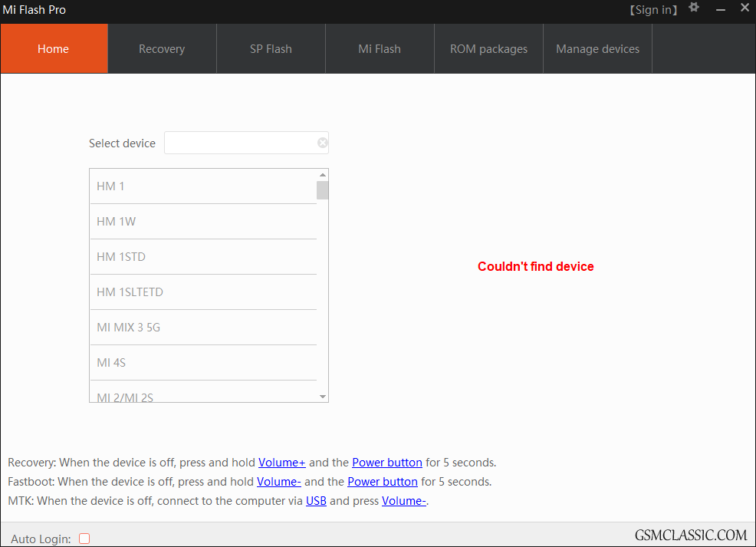The image size is (756, 547).
Task: Click the USB link in MTK instructions
Action: click(316, 501)
